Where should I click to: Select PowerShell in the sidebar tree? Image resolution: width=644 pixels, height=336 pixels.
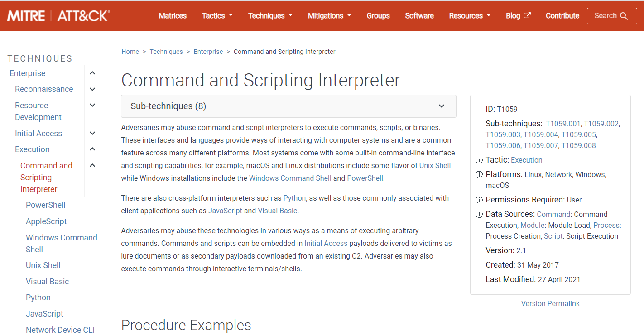click(46, 205)
